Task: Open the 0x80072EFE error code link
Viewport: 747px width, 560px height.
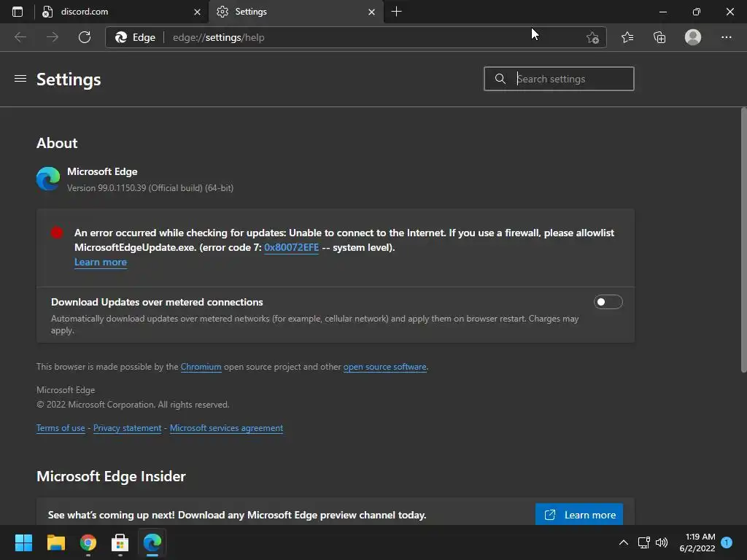Action: [291, 247]
